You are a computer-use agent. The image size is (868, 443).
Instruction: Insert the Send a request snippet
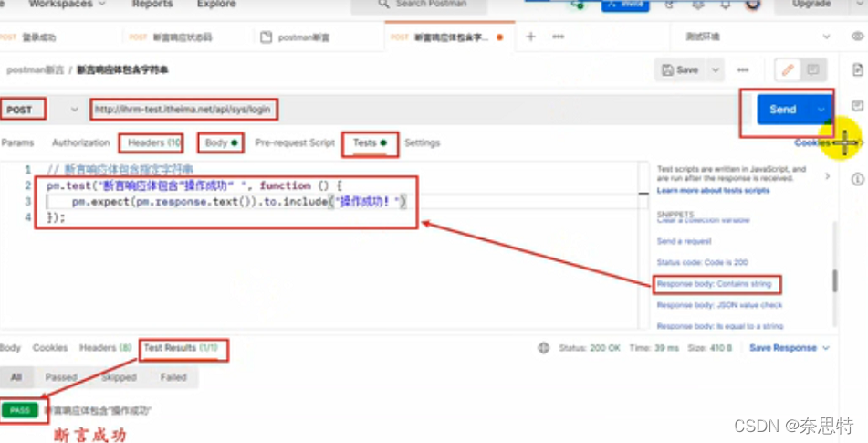685,241
